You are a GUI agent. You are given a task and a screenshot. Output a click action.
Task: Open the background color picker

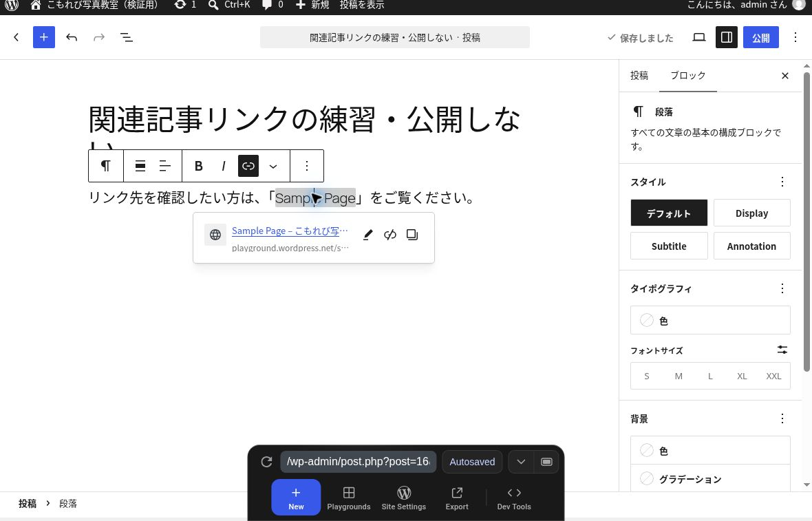point(710,451)
